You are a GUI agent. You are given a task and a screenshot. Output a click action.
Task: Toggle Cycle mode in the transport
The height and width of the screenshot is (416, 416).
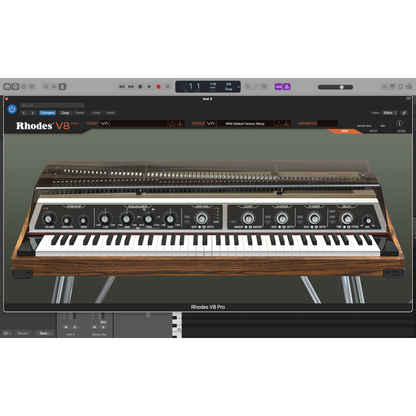coord(168,87)
